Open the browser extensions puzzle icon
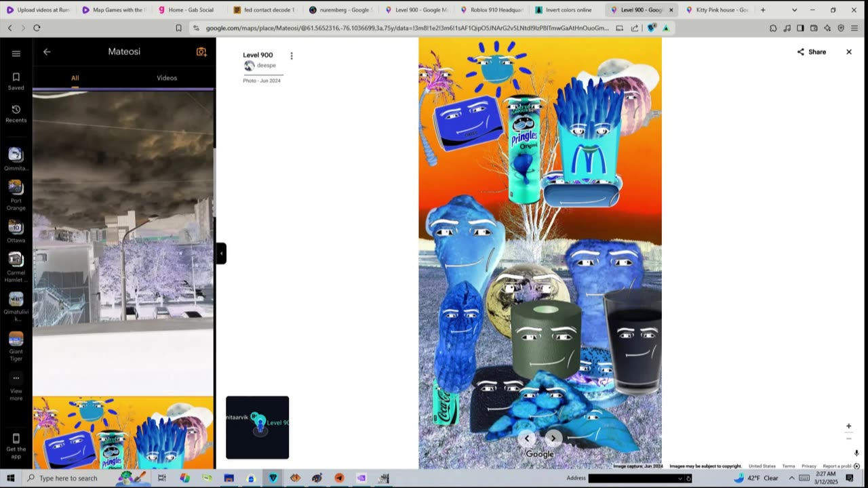The height and width of the screenshot is (488, 868). (x=773, y=28)
